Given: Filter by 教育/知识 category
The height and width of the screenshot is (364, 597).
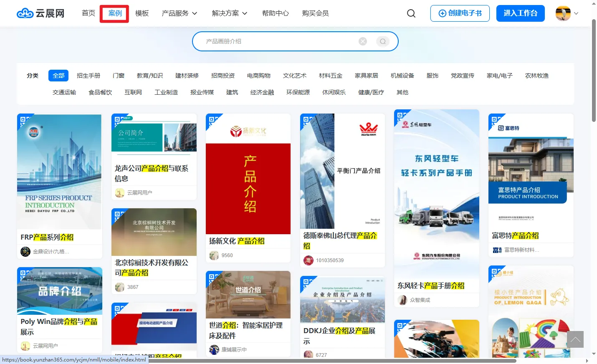Looking at the screenshot, I should [150, 76].
